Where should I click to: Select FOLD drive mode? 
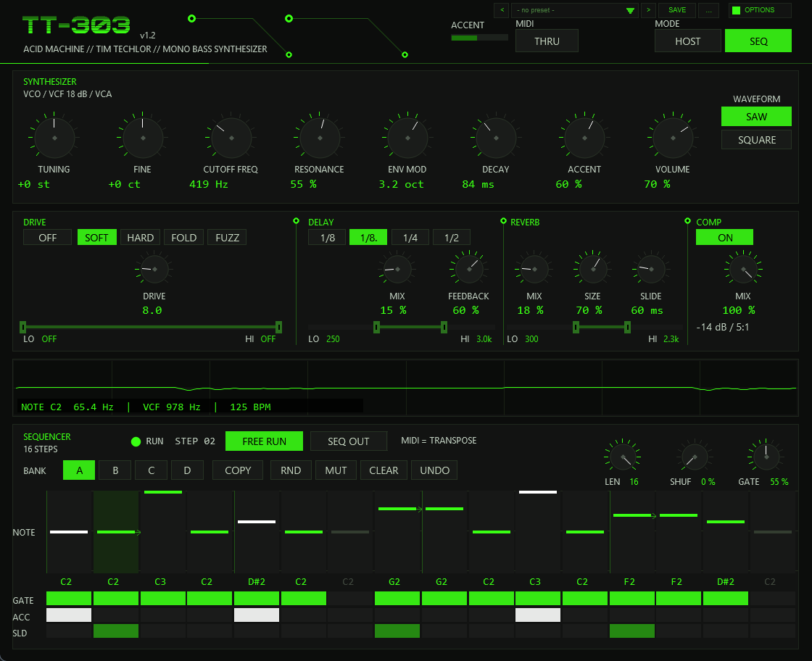click(x=184, y=238)
